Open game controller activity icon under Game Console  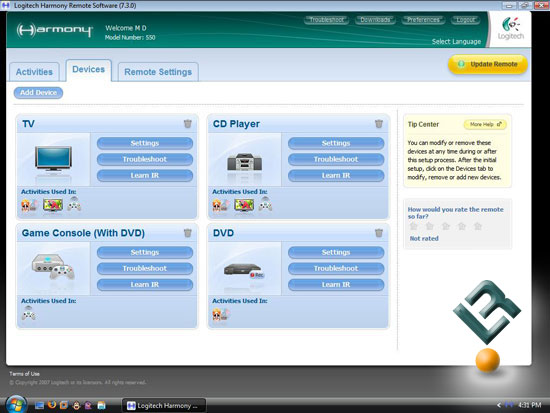(28, 313)
